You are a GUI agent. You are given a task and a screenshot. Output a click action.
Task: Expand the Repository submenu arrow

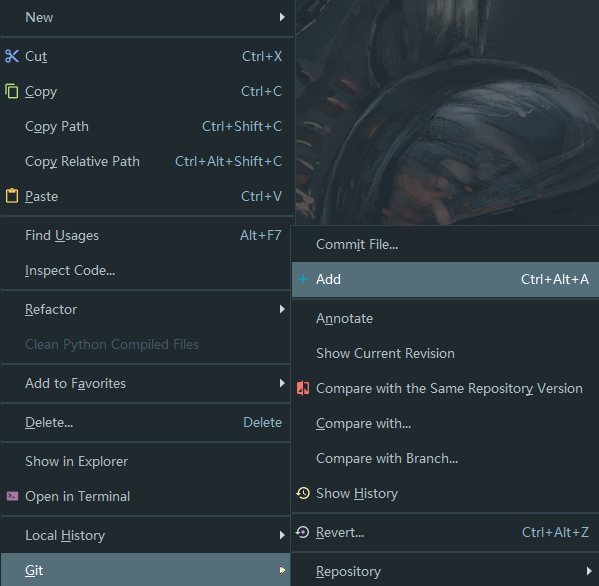(589, 571)
